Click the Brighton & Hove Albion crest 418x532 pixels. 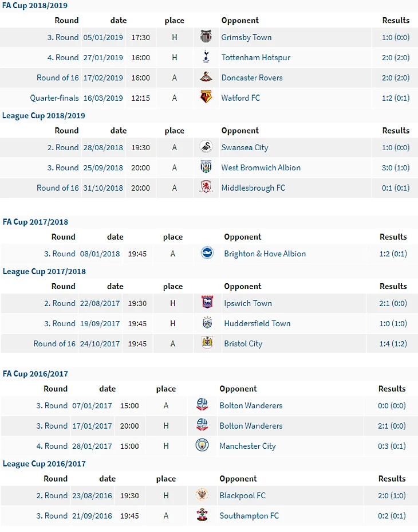[x=207, y=253]
